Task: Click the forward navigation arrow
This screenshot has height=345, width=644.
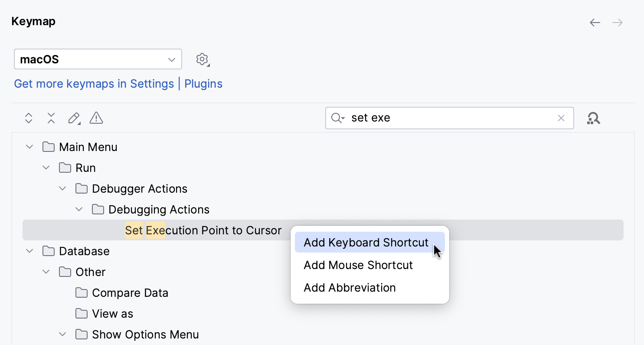Action: click(x=618, y=22)
